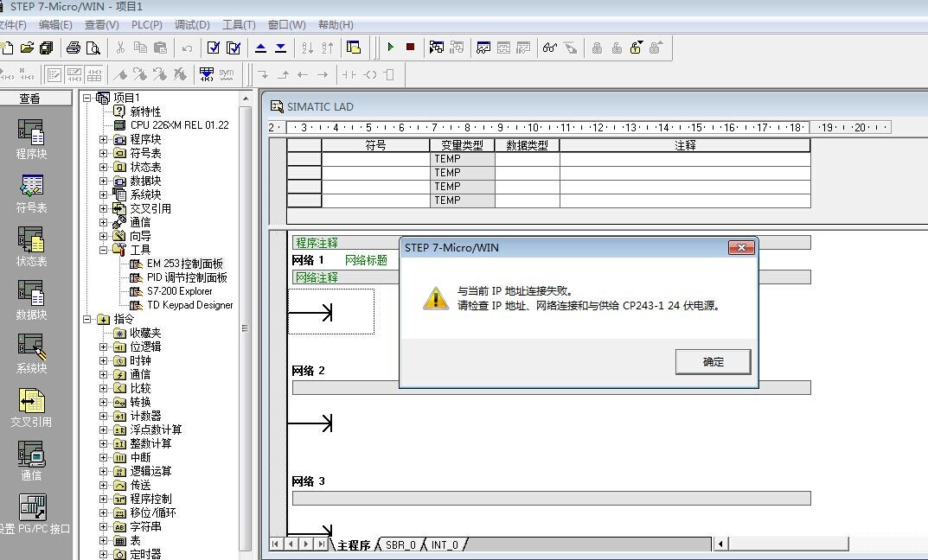Click the green RUN mode icon
Screen dimensions: 928x560
(391, 48)
